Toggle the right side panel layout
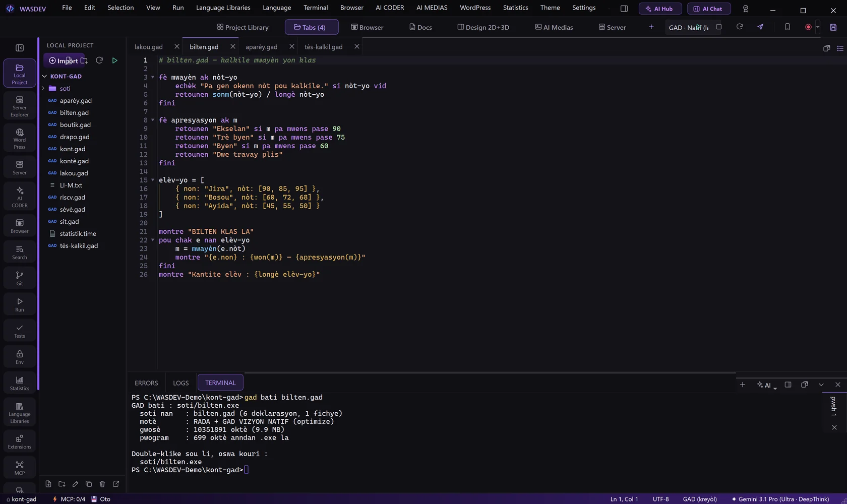Image resolution: width=847 pixels, height=504 pixels. pos(624,9)
